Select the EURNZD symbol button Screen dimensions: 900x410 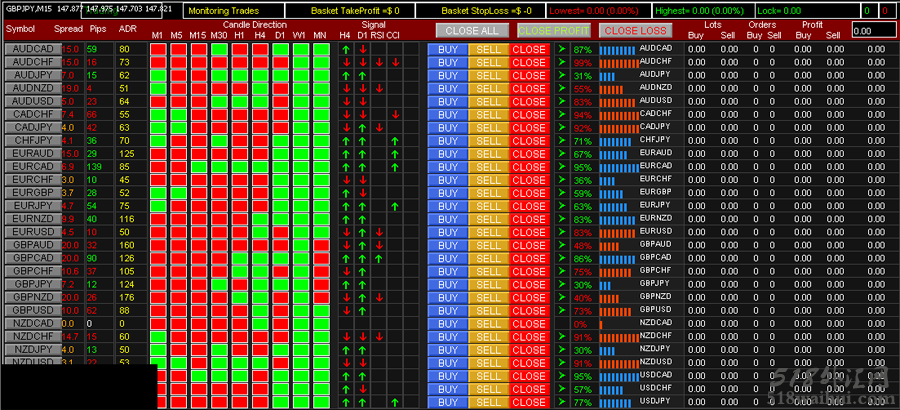coord(33,219)
